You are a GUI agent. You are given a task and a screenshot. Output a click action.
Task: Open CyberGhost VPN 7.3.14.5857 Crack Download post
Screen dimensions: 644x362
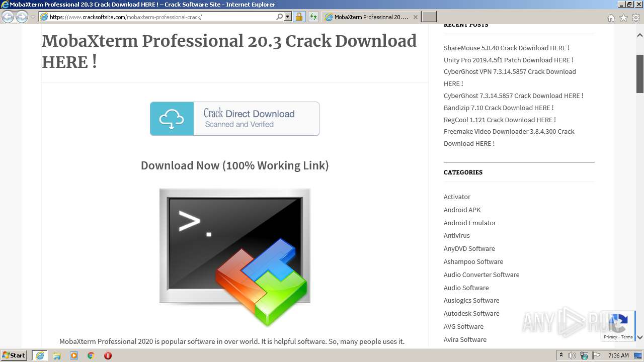click(x=510, y=77)
